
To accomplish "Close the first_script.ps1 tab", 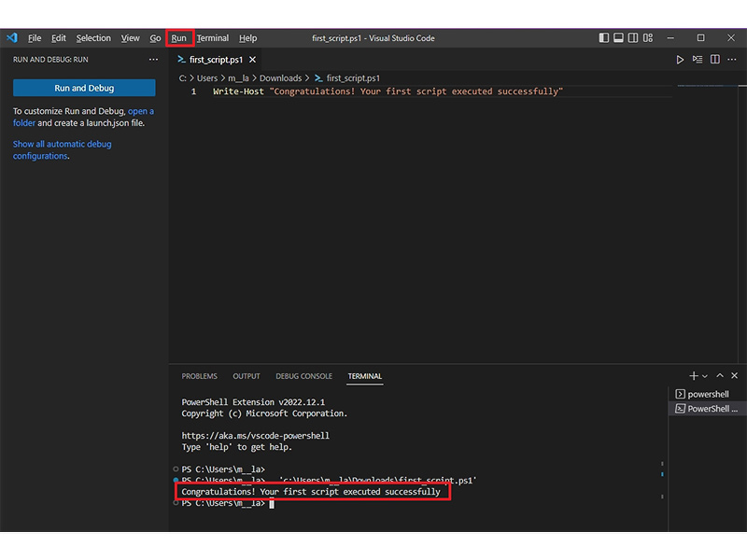I will click(252, 60).
